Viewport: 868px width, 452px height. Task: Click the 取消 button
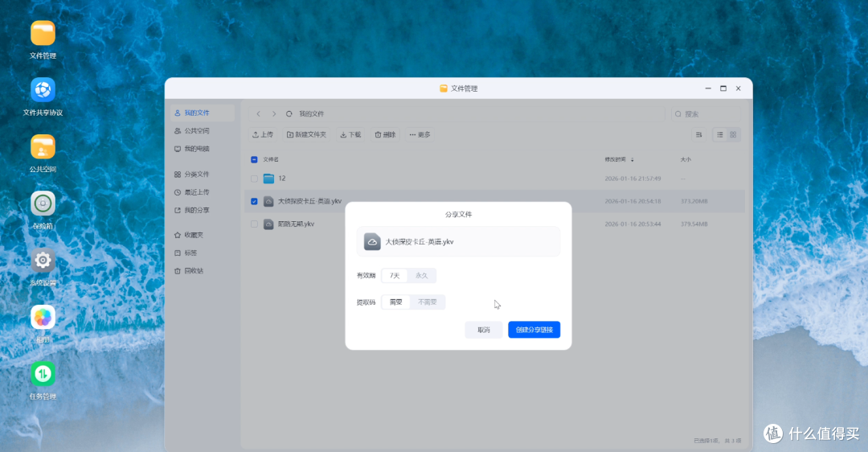(x=484, y=330)
